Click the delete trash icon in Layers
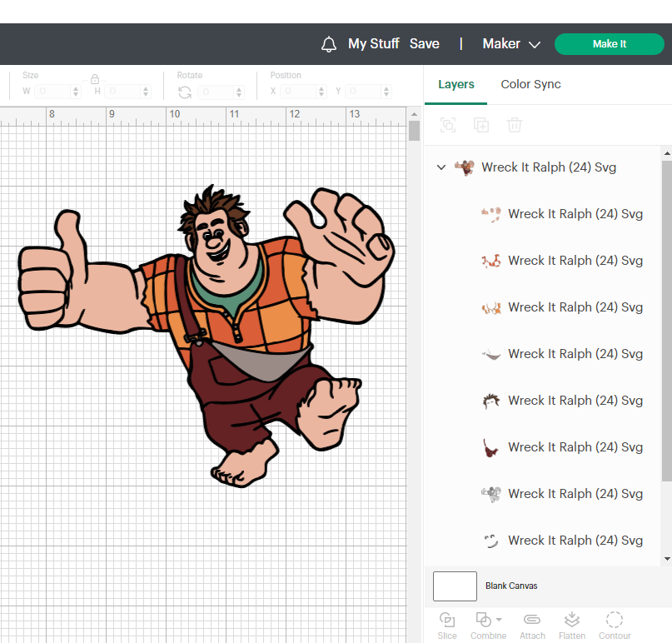 coord(515,125)
